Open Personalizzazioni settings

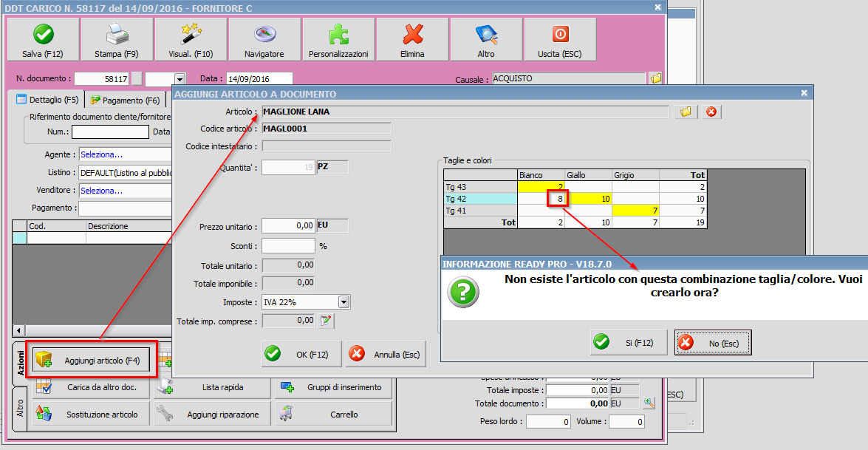coord(339,39)
